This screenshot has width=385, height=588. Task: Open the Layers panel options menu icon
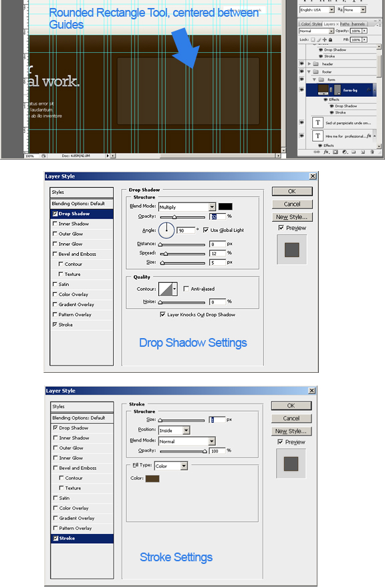pyautogui.click(x=380, y=25)
